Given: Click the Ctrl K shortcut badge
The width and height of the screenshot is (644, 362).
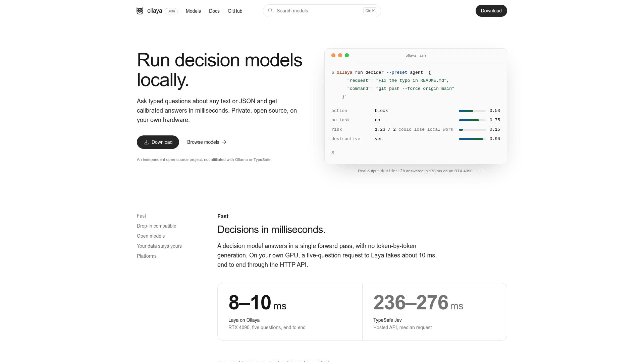Looking at the screenshot, I should coord(370,11).
